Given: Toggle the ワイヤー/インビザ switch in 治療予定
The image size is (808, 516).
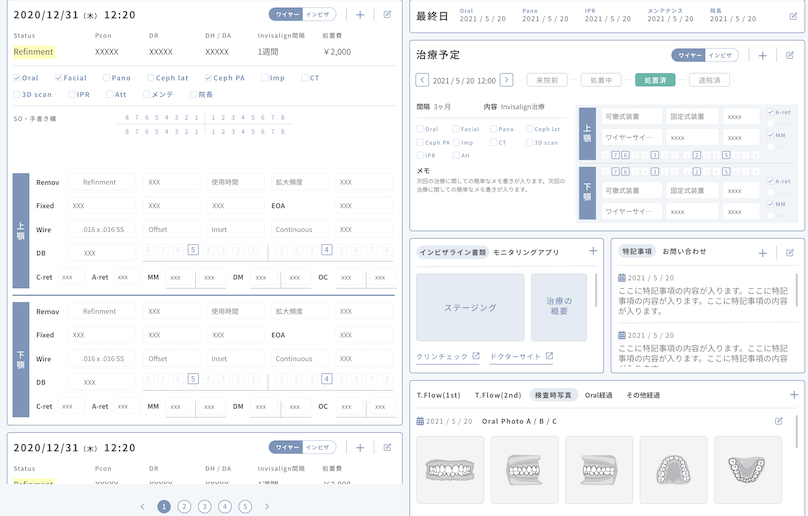Looking at the screenshot, I should 703,56.
